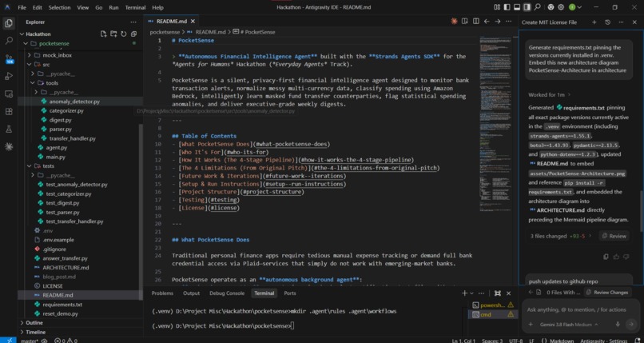
Task: Open requirements.txt in Explorer
Action: click(62, 305)
